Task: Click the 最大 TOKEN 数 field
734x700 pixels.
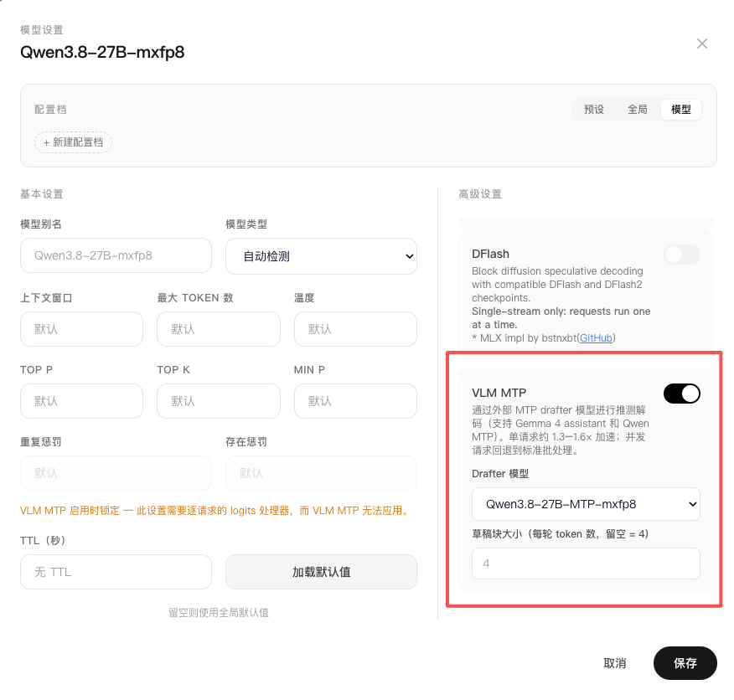Action: 219,329
